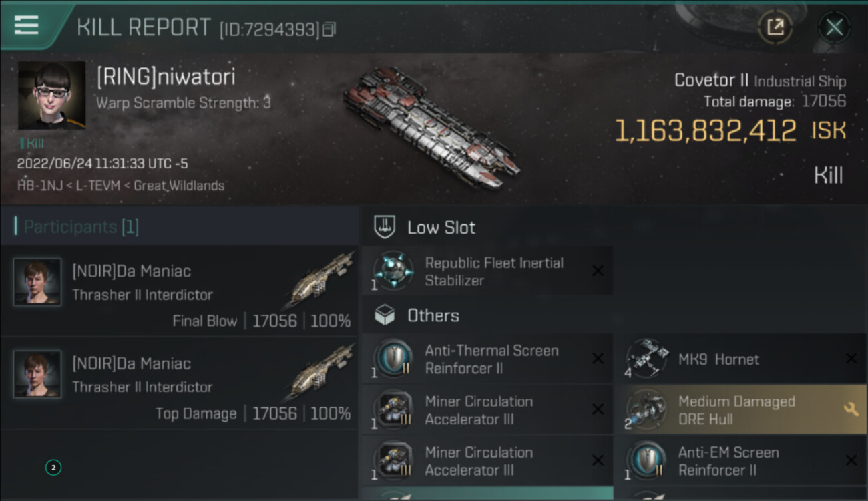Click the MK9 Hornet drone icon

pos(646,359)
